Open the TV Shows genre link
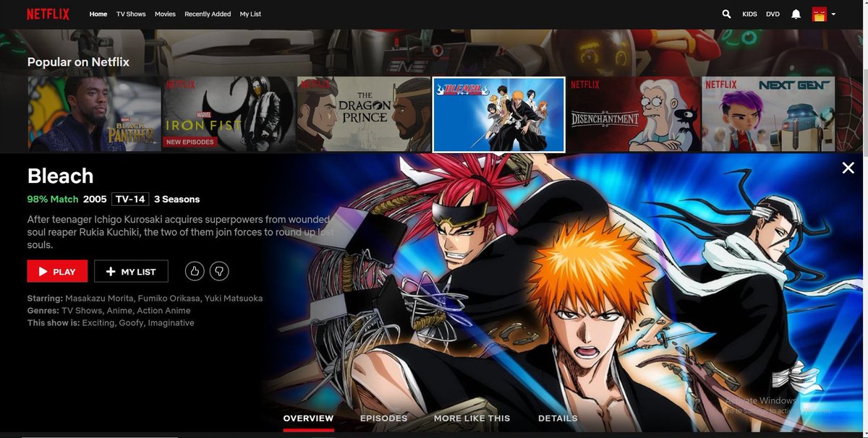868x438 pixels. pos(82,311)
